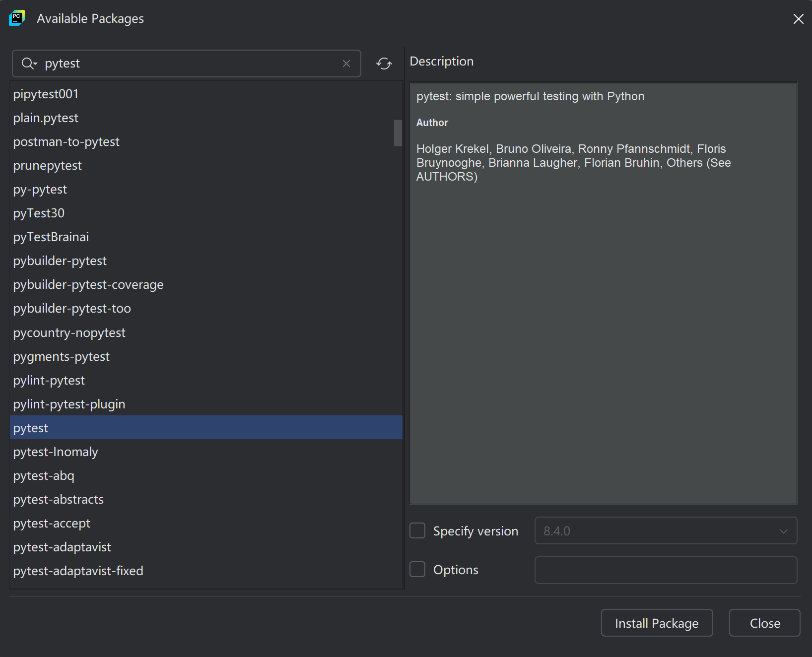Viewport: 812px width, 657px height.
Task: Close the Available Packages dialog with X
Action: [798, 19]
